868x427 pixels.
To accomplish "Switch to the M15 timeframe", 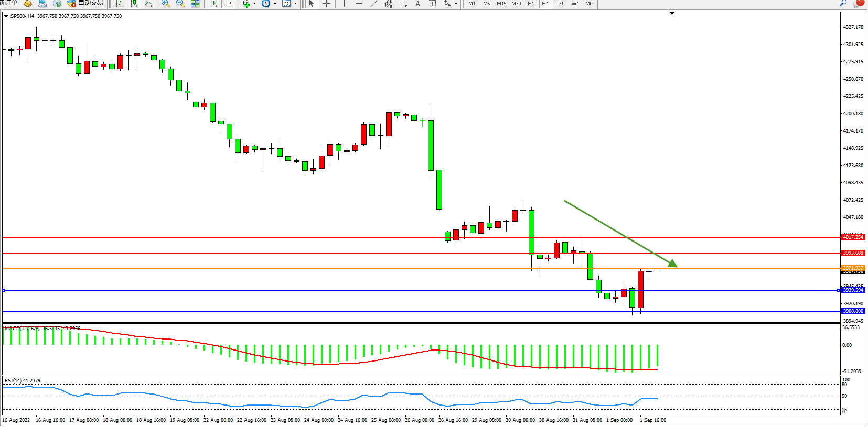I will (501, 4).
